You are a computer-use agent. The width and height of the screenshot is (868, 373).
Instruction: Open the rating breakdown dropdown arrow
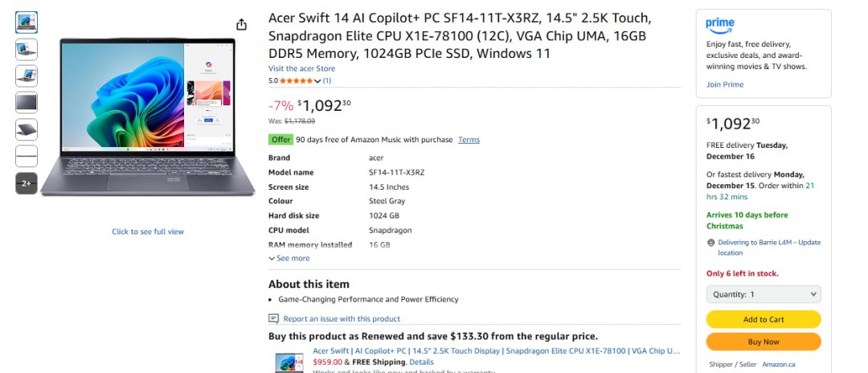pyautogui.click(x=318, y=81)
